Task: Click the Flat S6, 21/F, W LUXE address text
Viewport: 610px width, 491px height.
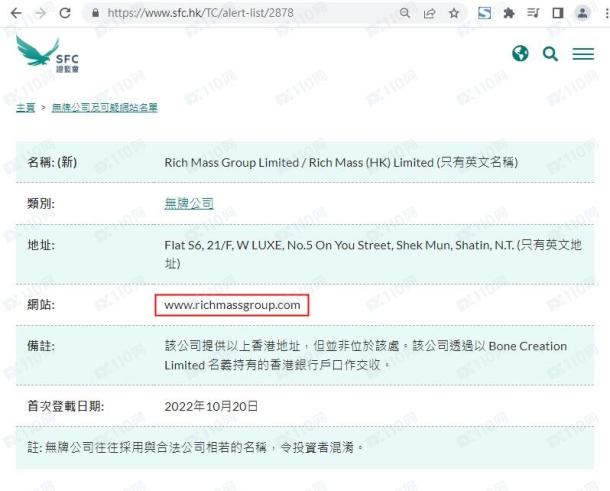Action: (x=373, y=254)
